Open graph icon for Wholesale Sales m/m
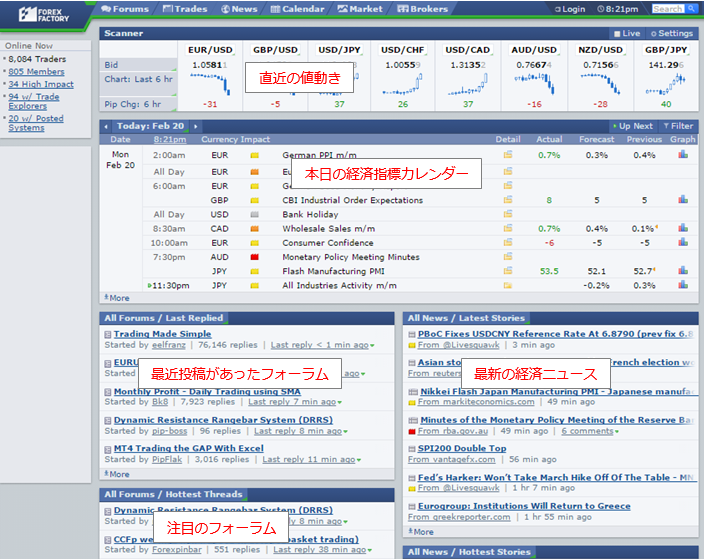Viewport: 704px width, 559px height. (683, 228)
